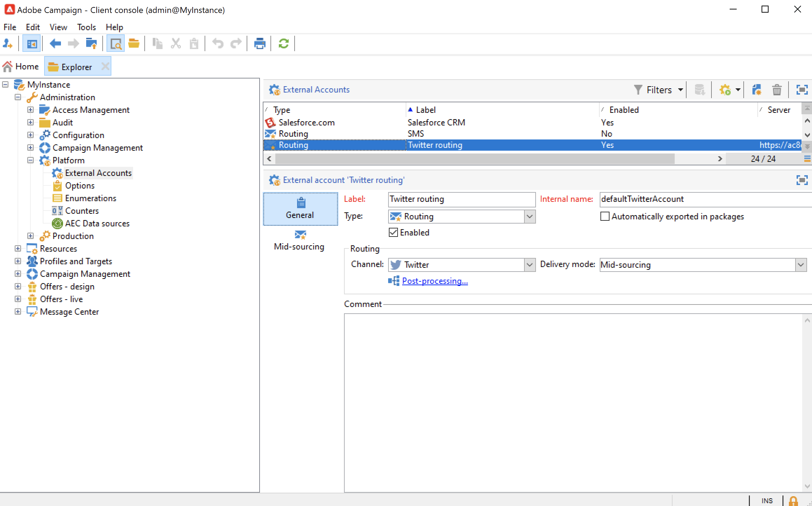This screenshot has height=506, width=812.
Task: Click the Post-processing link
Action: coord(435,281)
